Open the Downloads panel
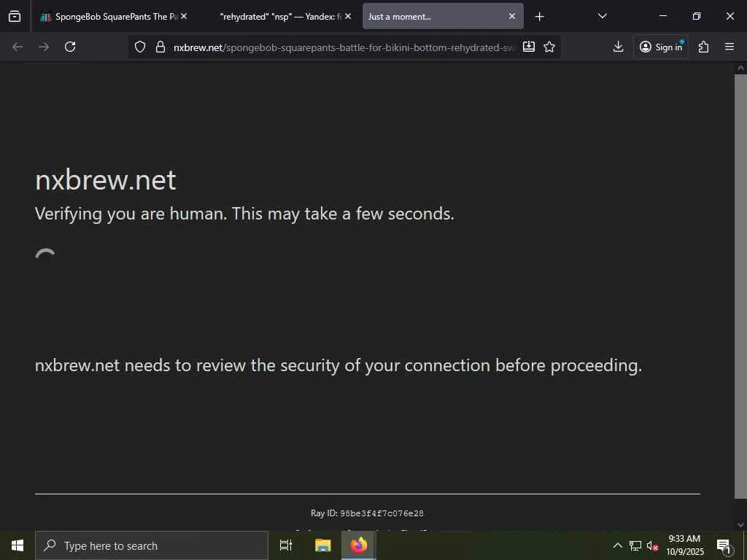 coord(618,47)
